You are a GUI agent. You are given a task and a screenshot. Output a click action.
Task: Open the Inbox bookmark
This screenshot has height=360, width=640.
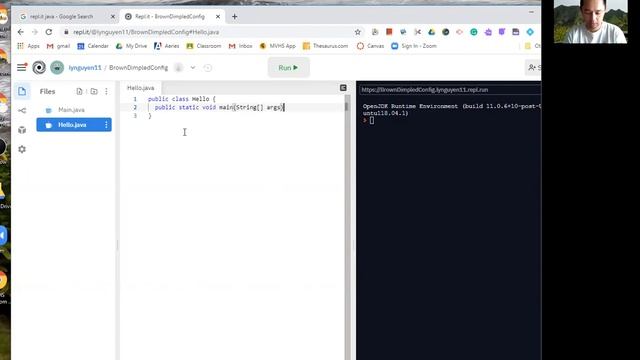coord(240,46)
